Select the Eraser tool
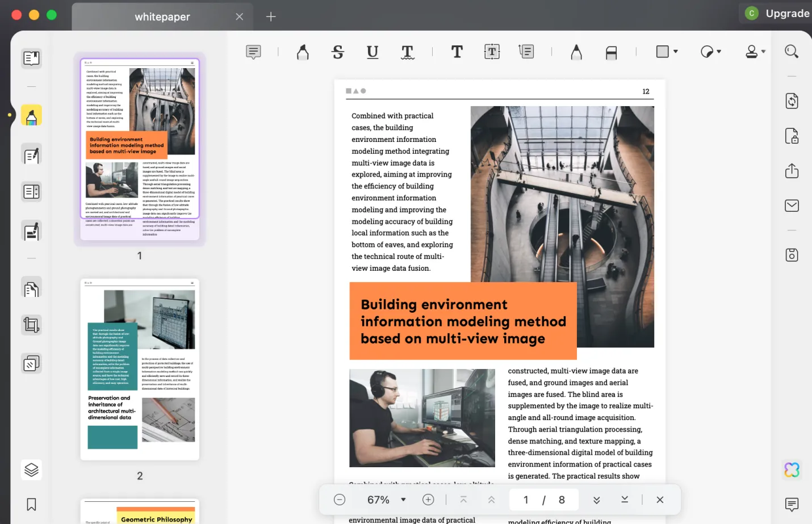The width and height of the screenshot is (812, 524). point(612,52)
